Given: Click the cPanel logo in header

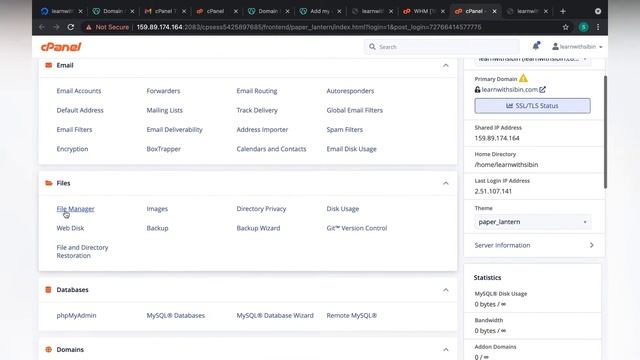Looking at the screenshot, I should coord(61,47).
